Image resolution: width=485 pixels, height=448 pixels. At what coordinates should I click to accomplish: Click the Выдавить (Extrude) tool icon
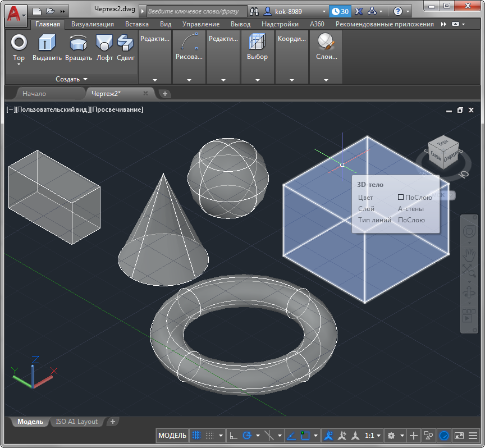tap(47, 43)
